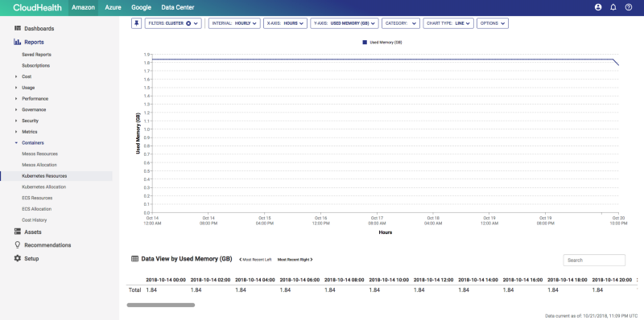Click the Setup gear icon
Screen dimensions: 644x320
(17, 258)
